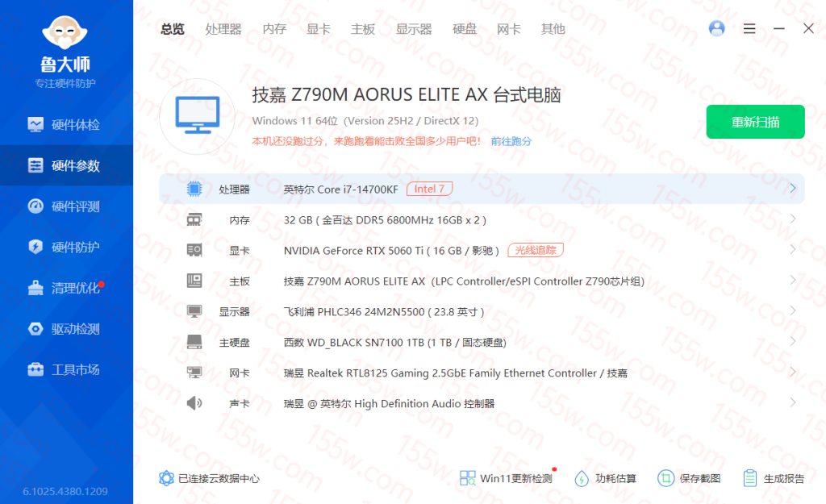The height and width of the screenshot is (504, 826).
Task: Click the Win11 update check icon
Action: click(x=468, y=478)
